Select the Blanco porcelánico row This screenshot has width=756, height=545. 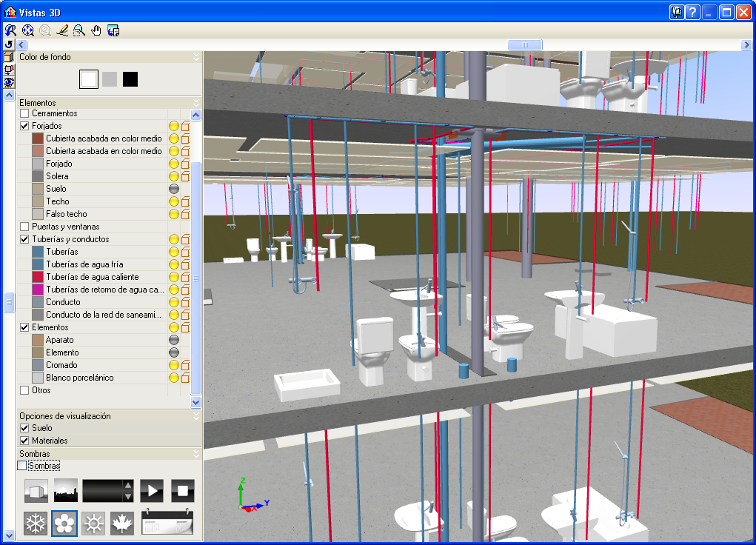coord(104,378)
